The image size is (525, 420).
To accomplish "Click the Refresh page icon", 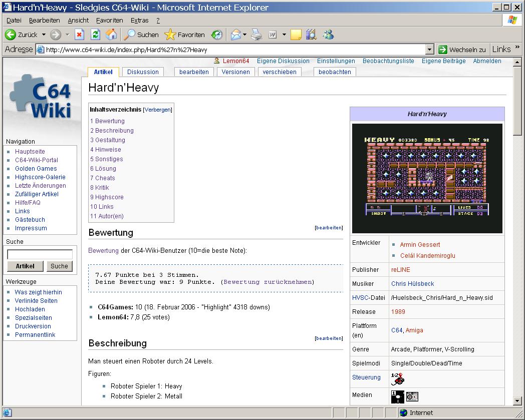I will coord(95,35).
